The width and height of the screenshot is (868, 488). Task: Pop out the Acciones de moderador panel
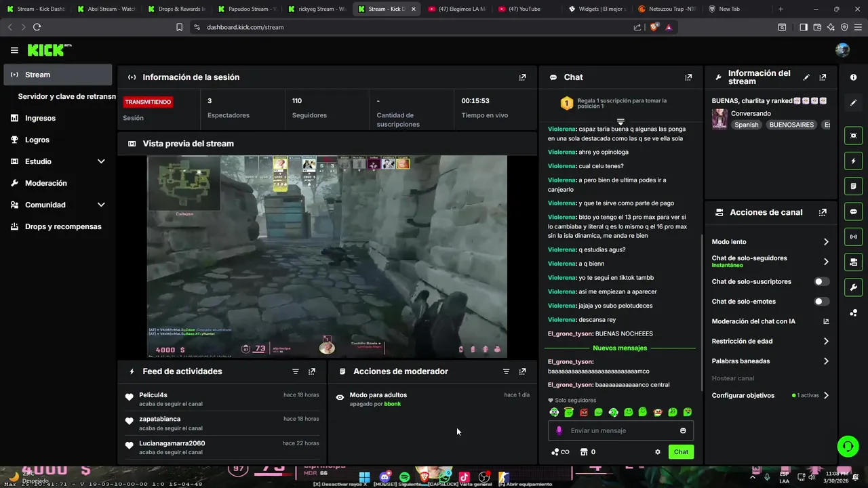pyautogui.click(x=522, y=371)
